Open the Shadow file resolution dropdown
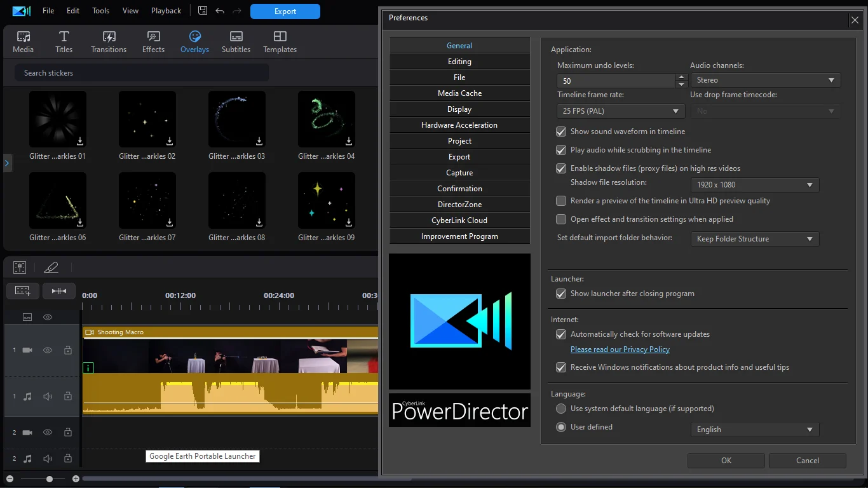This screenshot has height=488, width=868. 754,185
